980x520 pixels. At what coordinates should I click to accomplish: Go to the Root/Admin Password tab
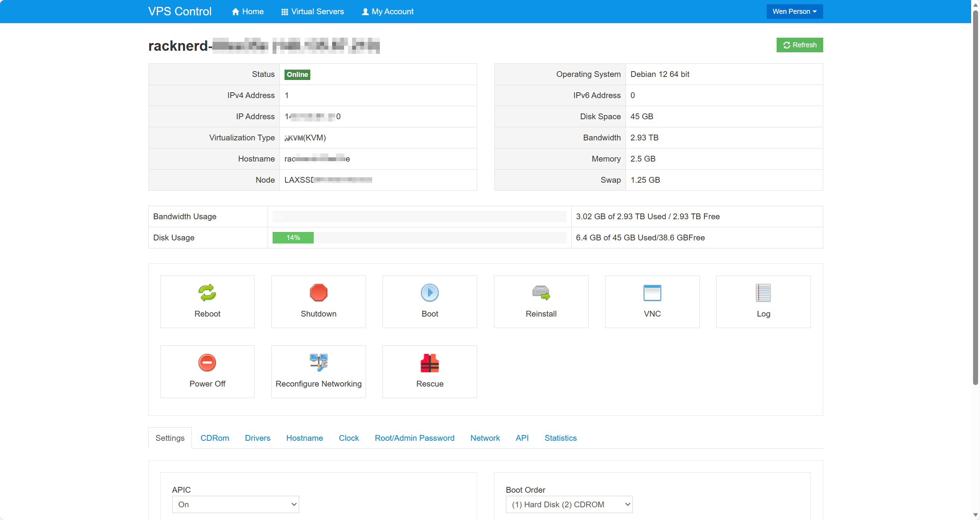(414, 438)
